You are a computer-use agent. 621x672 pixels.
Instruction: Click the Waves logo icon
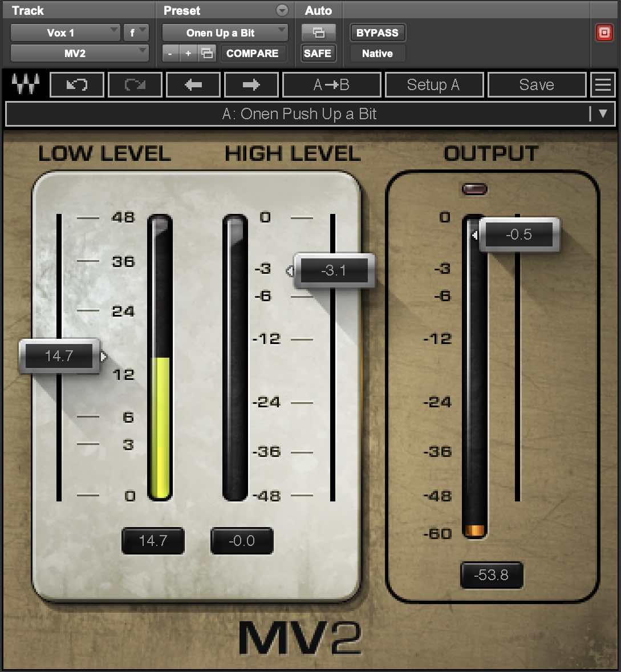coord(25,84)
